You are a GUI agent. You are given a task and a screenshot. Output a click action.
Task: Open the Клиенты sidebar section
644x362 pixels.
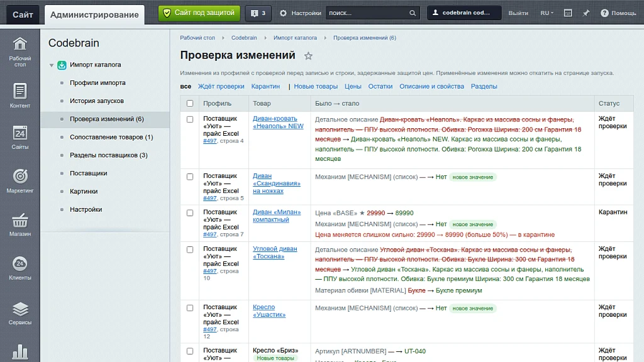click(x=19, y=268)
